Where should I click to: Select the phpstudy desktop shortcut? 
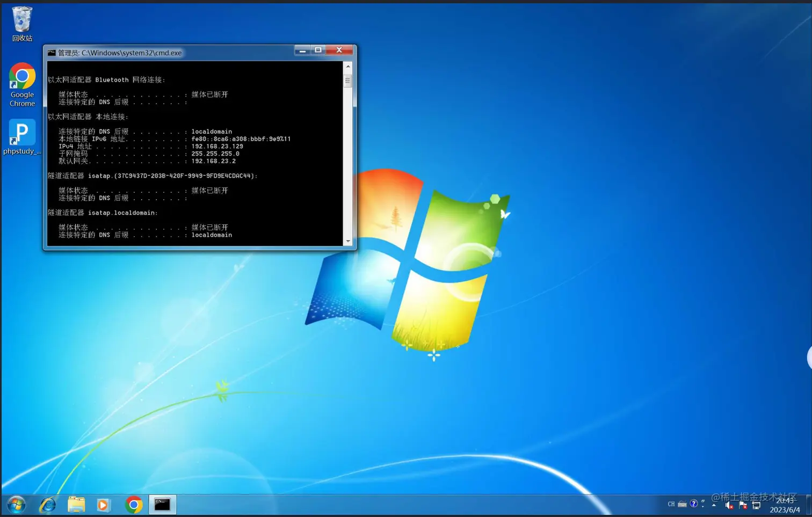[22, 137]
